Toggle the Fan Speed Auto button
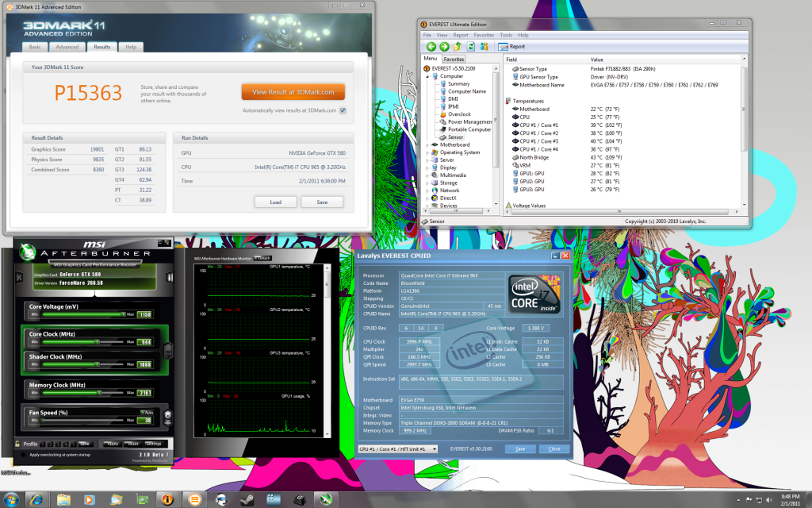Viewport: 812px width, 508px height. click(144, 413)
